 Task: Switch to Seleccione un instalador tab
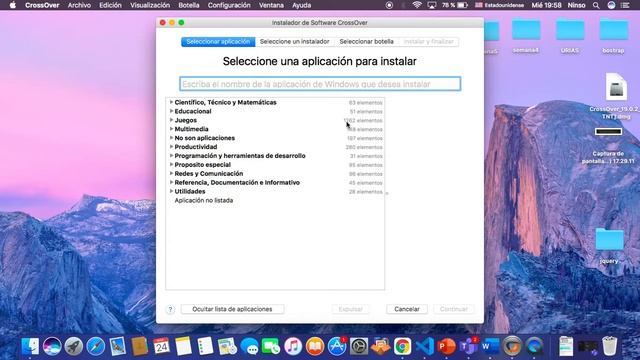tap(294, 42)
